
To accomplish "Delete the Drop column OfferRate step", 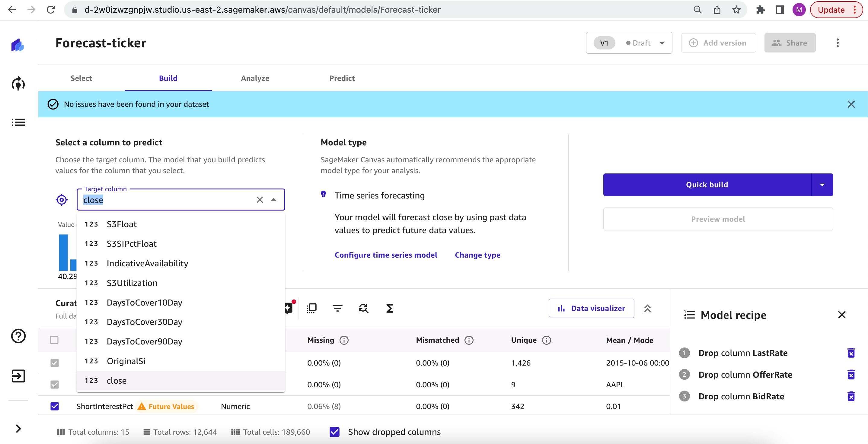I will [x=851, y=375].
